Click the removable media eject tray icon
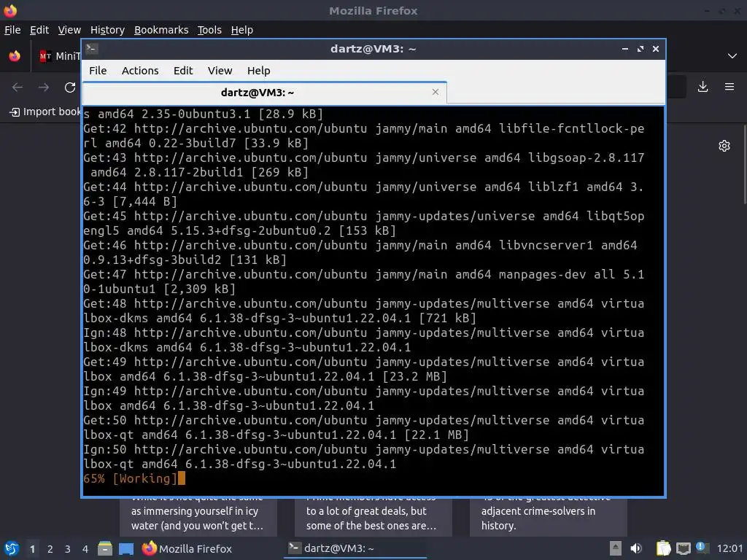This screenshot has height=560, width=747. click(616, 549)
